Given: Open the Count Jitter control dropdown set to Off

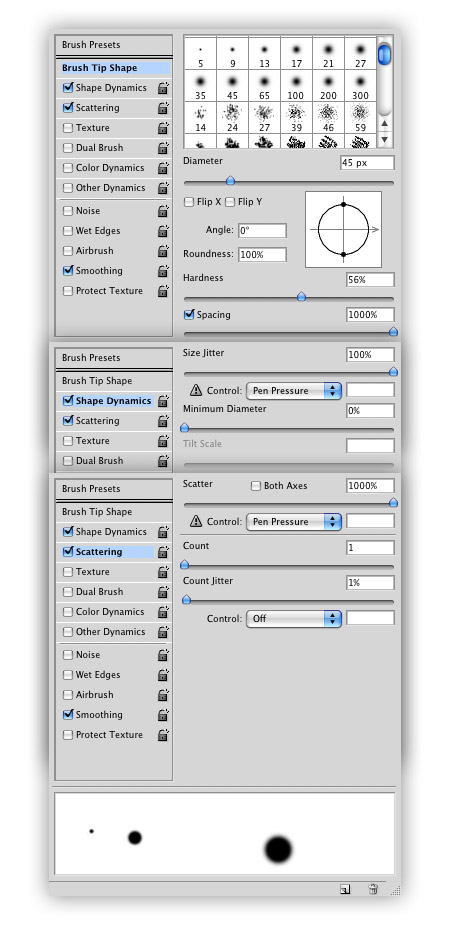Looking at the screenshot, I should pyautogui.click(x=294, y=618).
